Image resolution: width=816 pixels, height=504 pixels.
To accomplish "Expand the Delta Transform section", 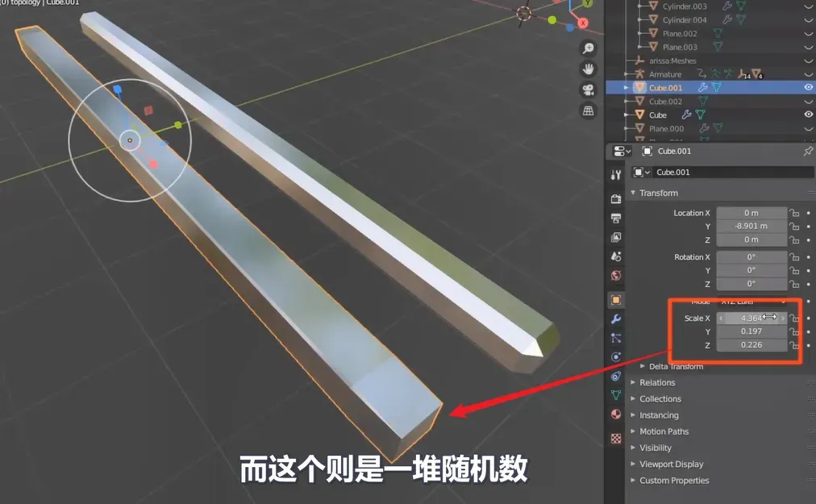I will 676,367.
